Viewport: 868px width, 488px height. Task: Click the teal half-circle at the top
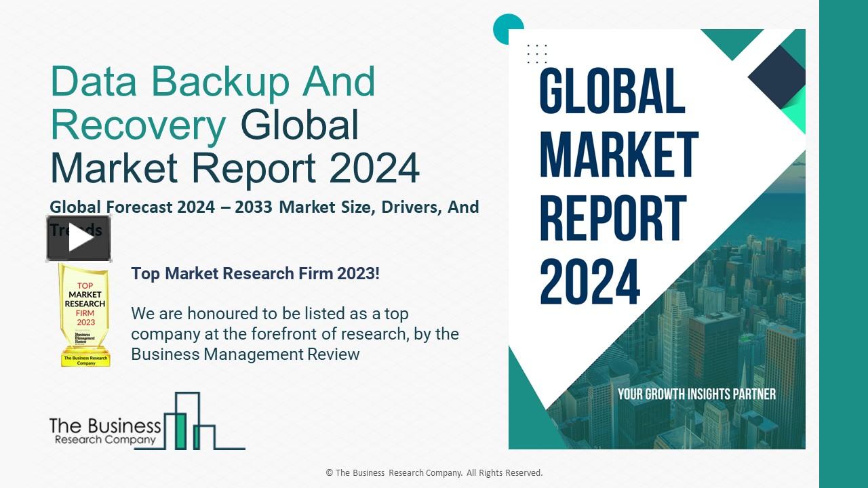(507, 28)
